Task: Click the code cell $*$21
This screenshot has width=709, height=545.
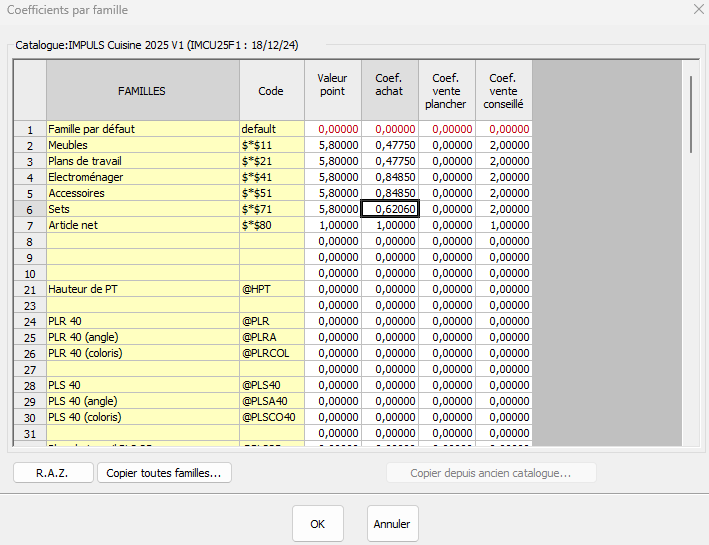Action: (271, 161)
